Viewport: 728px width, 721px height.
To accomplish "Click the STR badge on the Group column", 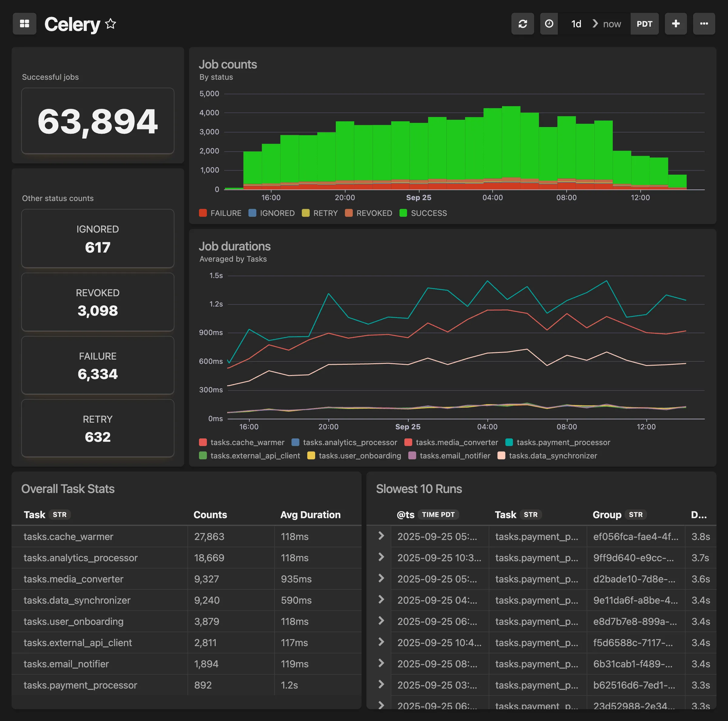I will (x=636, y=515).
